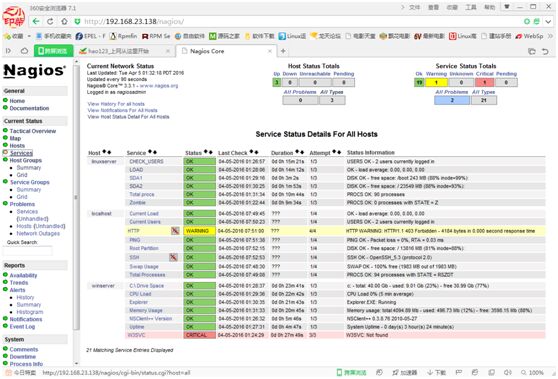Go to Host Groups sidebar link
This screenshot has width=558, height=379.
26,160
